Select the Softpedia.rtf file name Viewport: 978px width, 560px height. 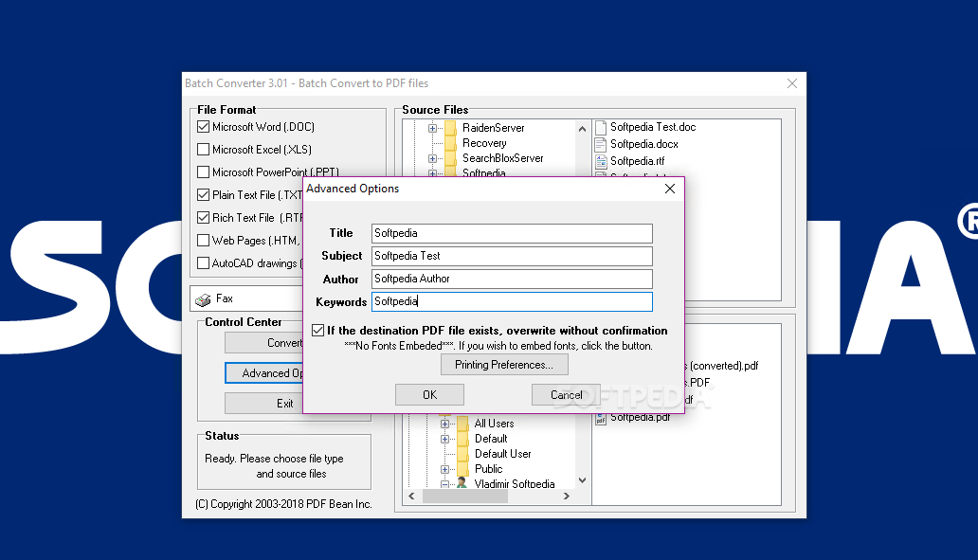(638, 161)
